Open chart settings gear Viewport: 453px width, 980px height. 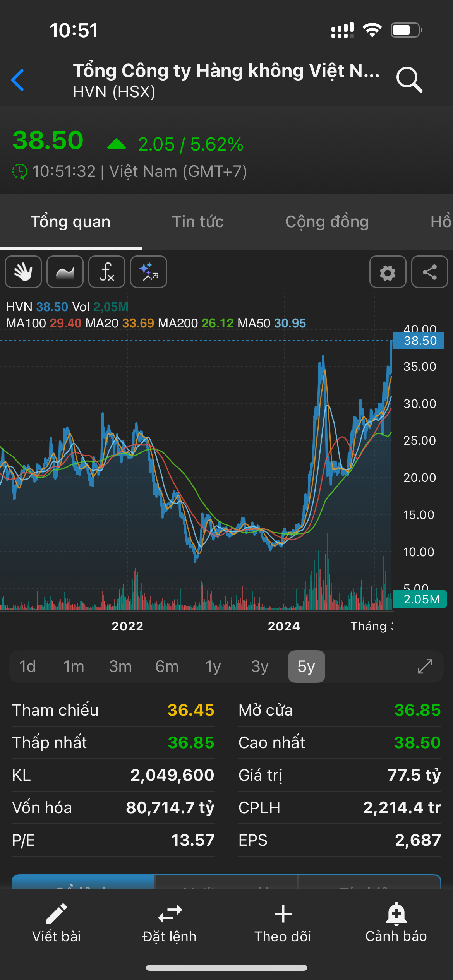tap(388, 272)
